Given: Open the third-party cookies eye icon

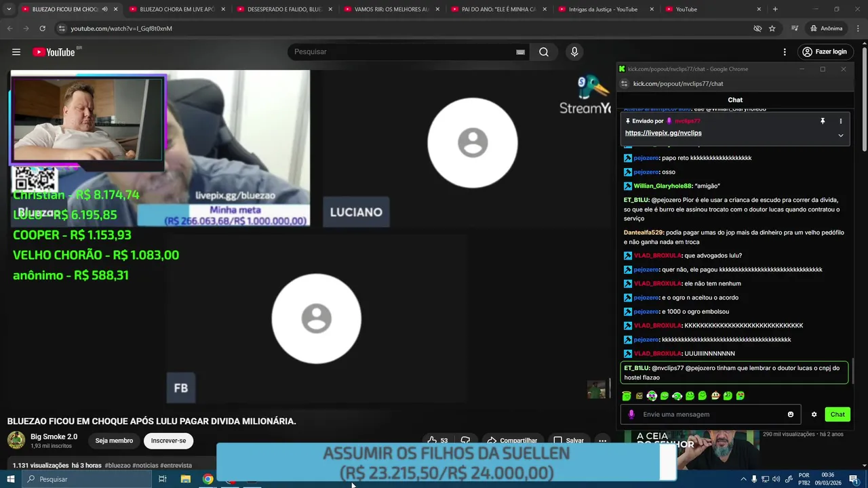Looking at the screenshot, I should (757, 28).
